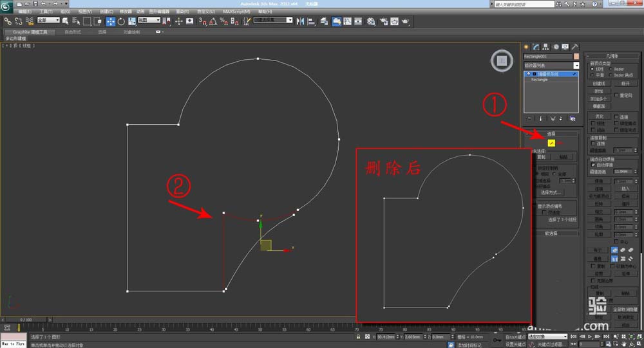The image size is (644, 348).
Task: Click the 优化 button
Action: coord(598,116)
